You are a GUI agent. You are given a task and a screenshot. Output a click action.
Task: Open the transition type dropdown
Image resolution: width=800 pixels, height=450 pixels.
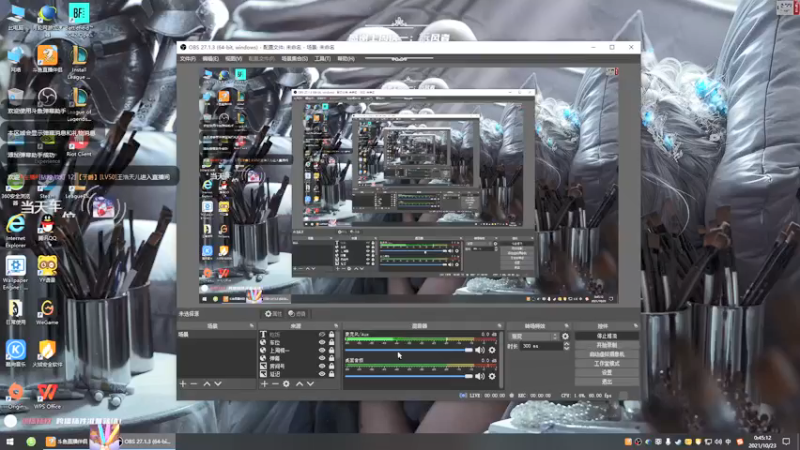tap(534, 337)
